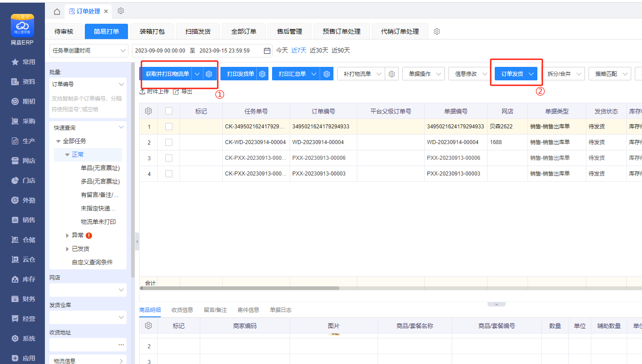Check row for PXX-20230913-00003
Image resolution: width=642 pixels, height=364 pixels.
pyautogui.click(x=169, y=174)
